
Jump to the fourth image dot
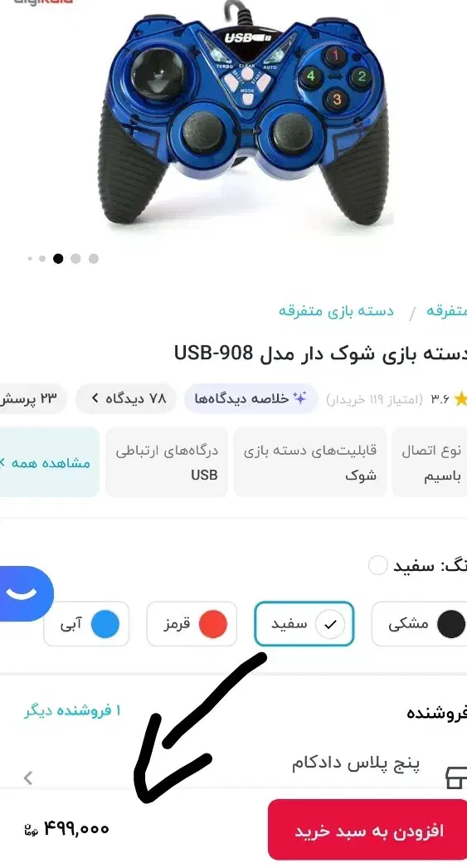75,259
